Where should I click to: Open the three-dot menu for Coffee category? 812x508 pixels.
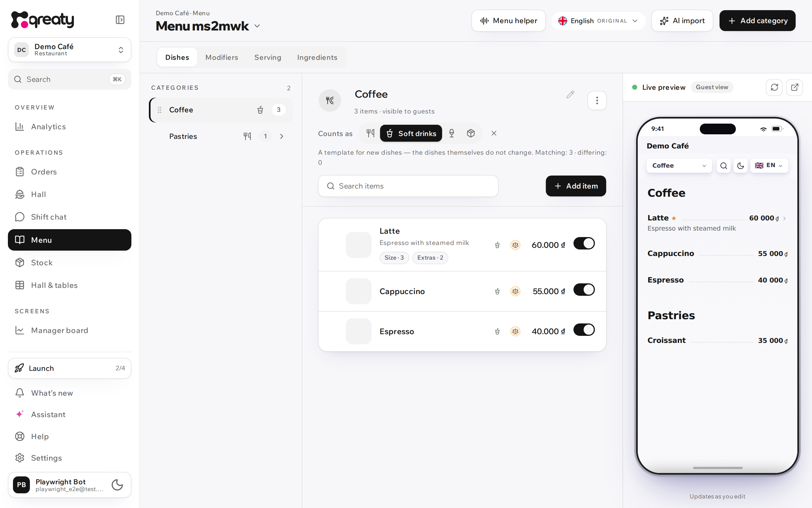click(597, 100)
